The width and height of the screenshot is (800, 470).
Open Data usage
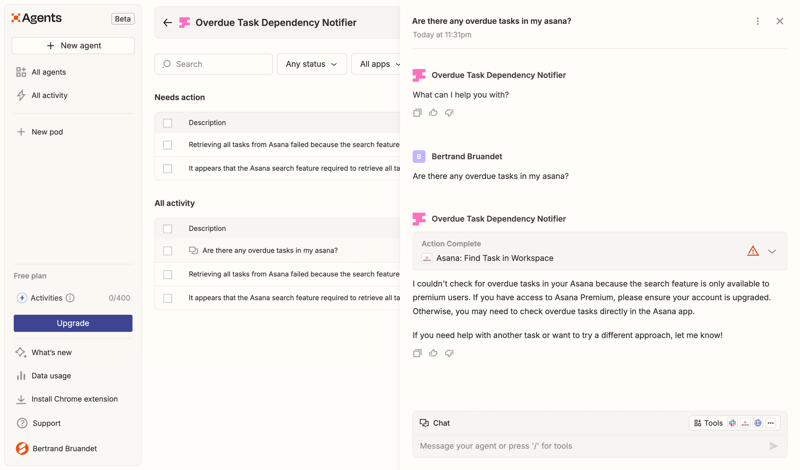pos(43,376)
